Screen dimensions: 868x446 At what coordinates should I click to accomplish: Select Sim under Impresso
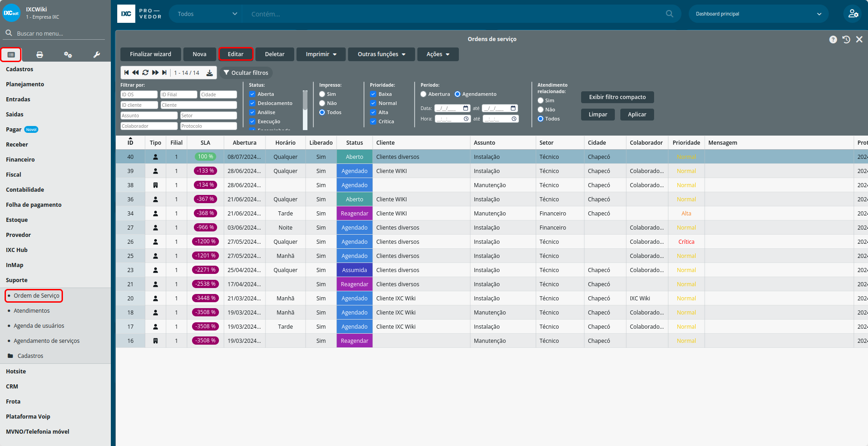click(x=322, y=94)
